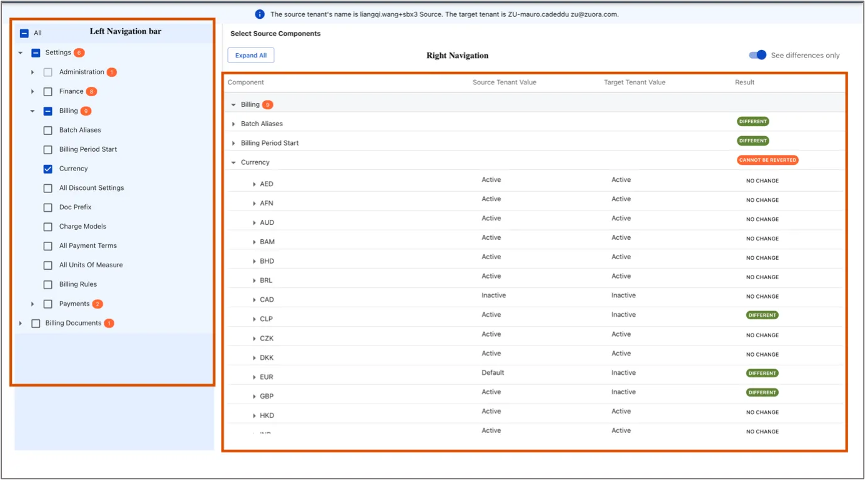The height and width of the screenshot is (481, 868).
Task: Click the CANNOT BE REVERTED badge for Currency
Action: [767, 160]
